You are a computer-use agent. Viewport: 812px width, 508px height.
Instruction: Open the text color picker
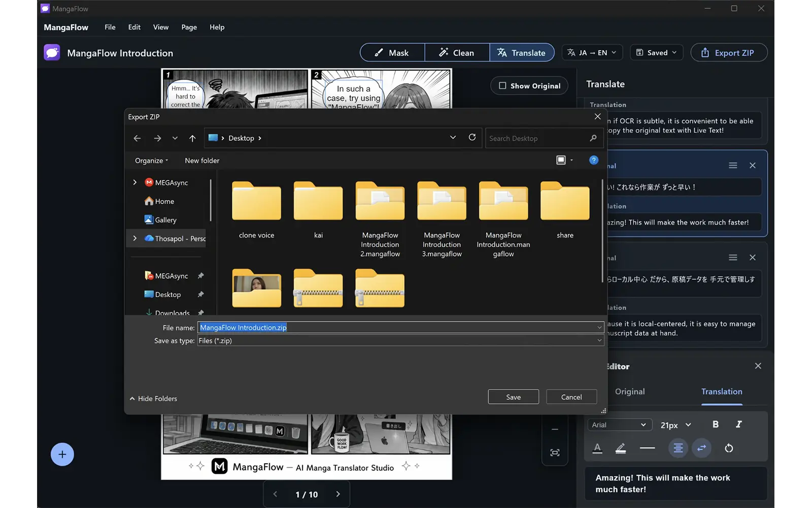tap(597, 448)
